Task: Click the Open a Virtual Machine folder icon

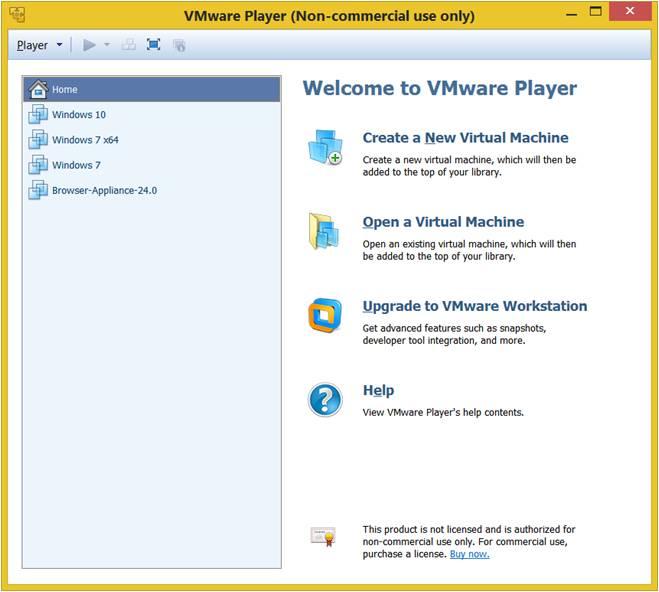Action: tap(325, 231)
